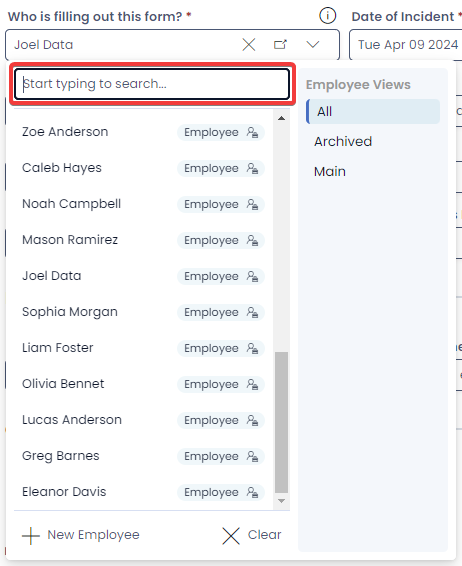Click Olivia Bennet Employee badge

point(221,384)
